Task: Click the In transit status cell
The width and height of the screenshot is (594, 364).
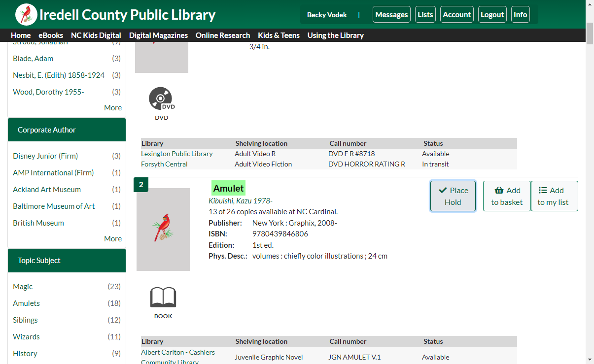Action: tap(435, 164)
